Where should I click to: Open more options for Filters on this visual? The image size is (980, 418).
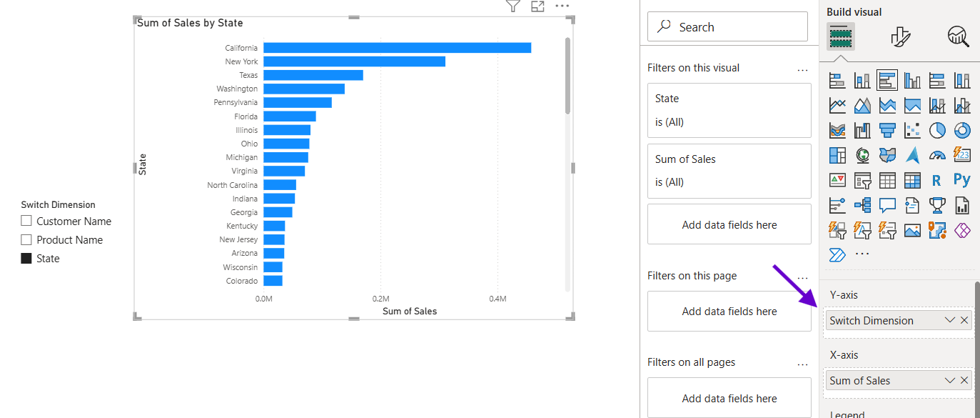[x=802, y=69]
